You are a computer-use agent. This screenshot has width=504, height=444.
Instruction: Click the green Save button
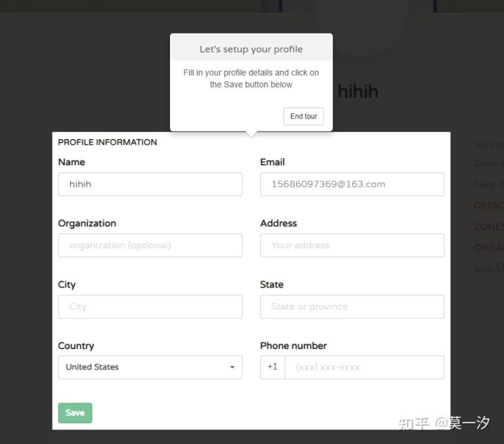pyautogui.click(x=75, y=413)
